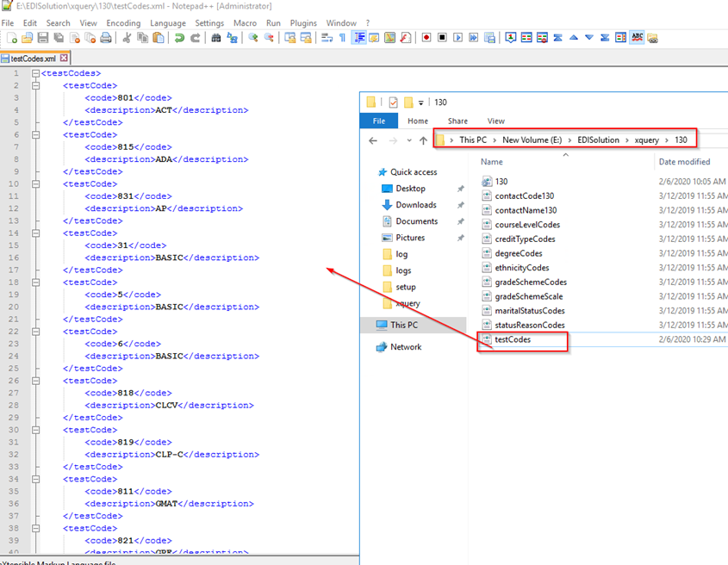The image size is (728, 565).
Task: Open Find with the binoculars icon
Action: pyautogui.click(x=216, y=38)
